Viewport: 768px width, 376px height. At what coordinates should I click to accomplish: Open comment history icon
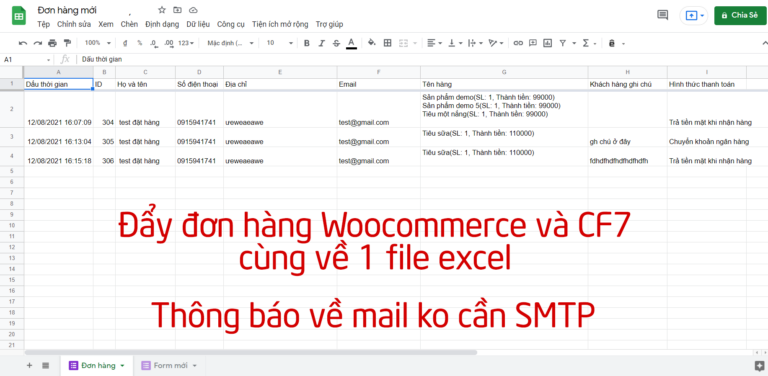pos(662,15)
